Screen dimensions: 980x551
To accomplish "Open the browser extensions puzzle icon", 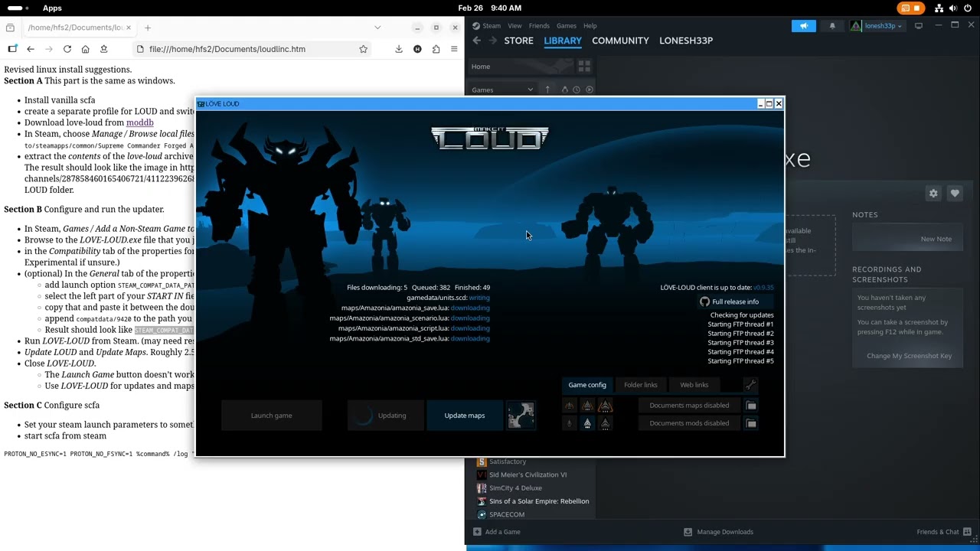I will coord(436,49).
